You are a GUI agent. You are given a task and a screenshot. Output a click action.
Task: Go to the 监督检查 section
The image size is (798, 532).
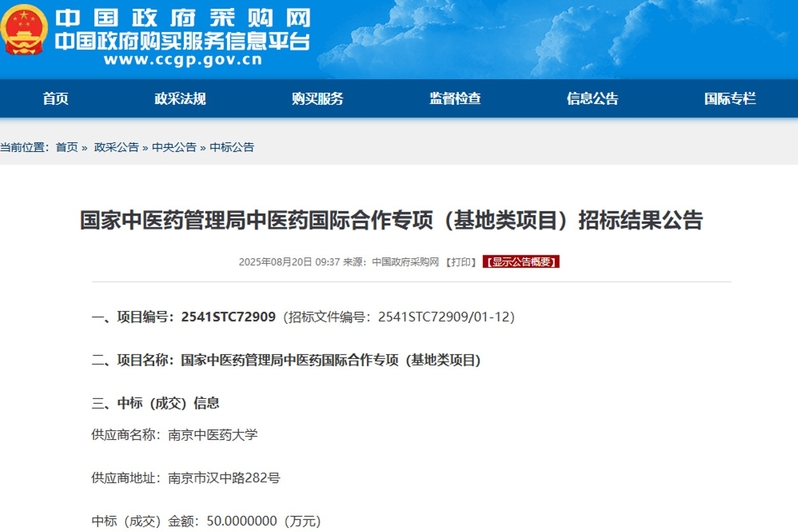click(x=455, y=98)
